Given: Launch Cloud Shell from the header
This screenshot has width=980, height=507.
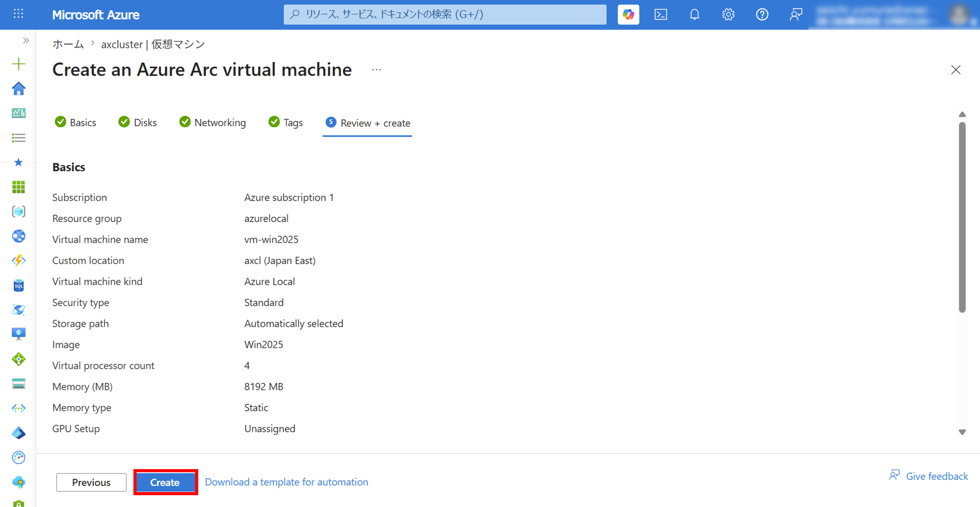Looking at the screenshot, I should 660,14.
